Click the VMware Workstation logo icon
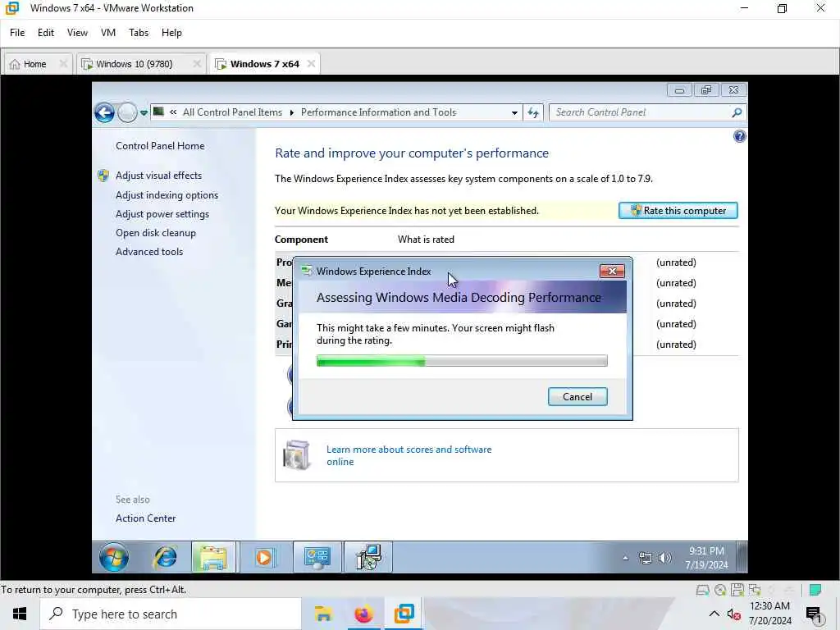Viewport: 840px width, 630px height. (x=11, y=8)
